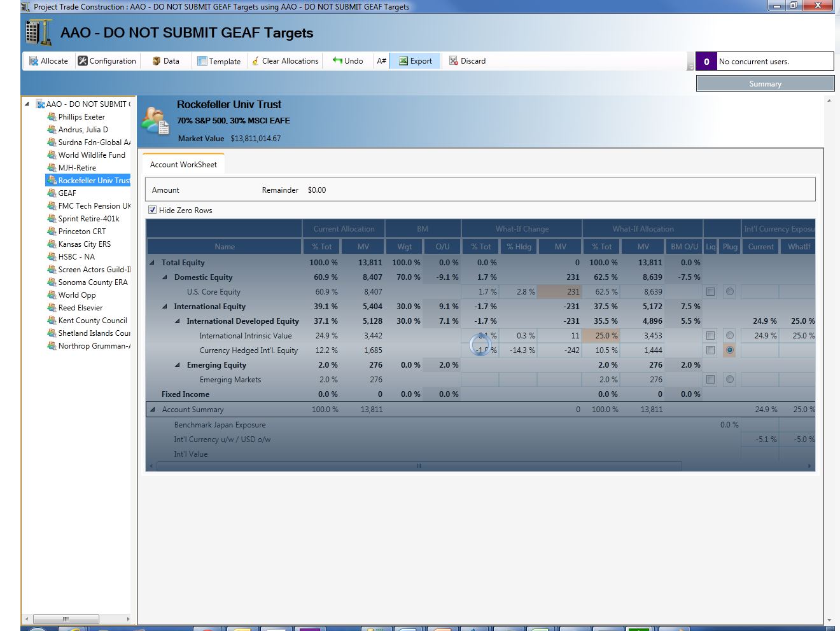This screenshot has height=631, width=840.
Task: Click the Rockefeller Univ Trust account icon
Action: coord(155,120)
